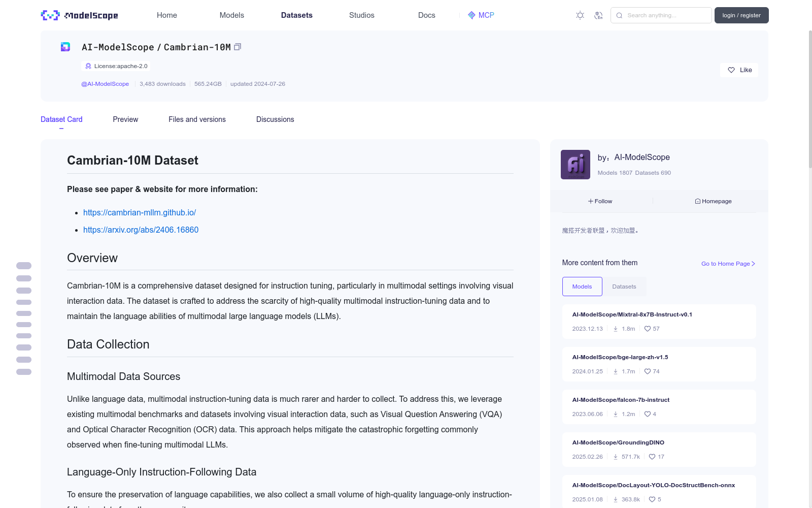812x508 pixels.
Task: Click the download icon on bge-large-zh-v1.5 card
Action: click(x=616, y=371)
